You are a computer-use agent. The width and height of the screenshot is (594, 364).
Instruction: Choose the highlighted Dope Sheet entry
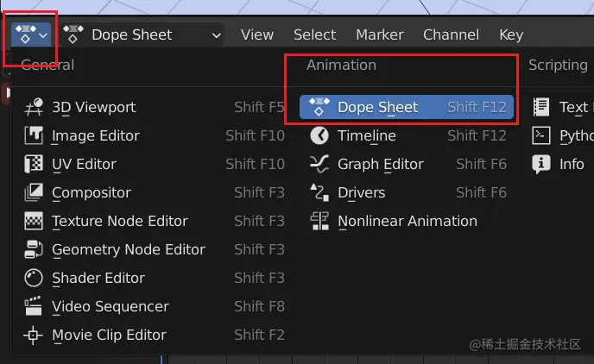coord(406,108)
